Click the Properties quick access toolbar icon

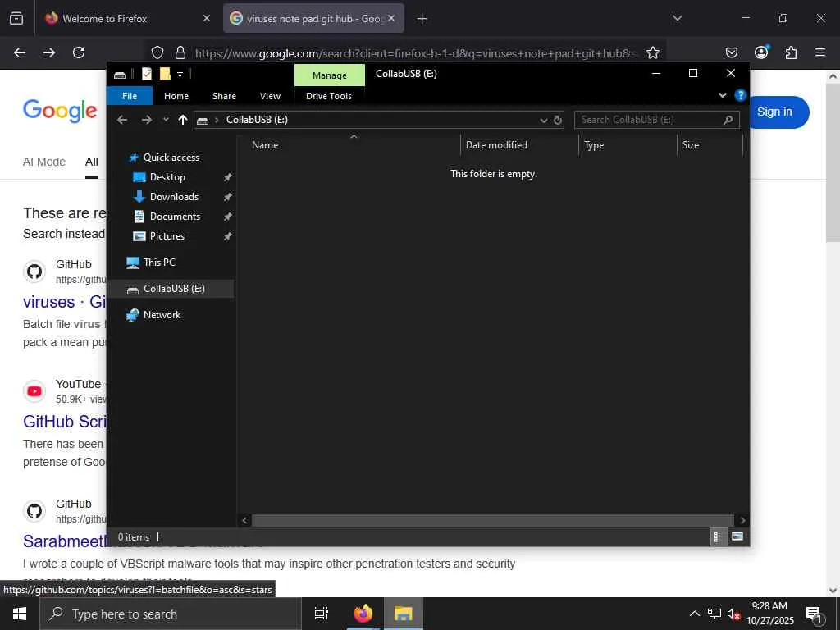pyautogui.click(x=147, y=74)
